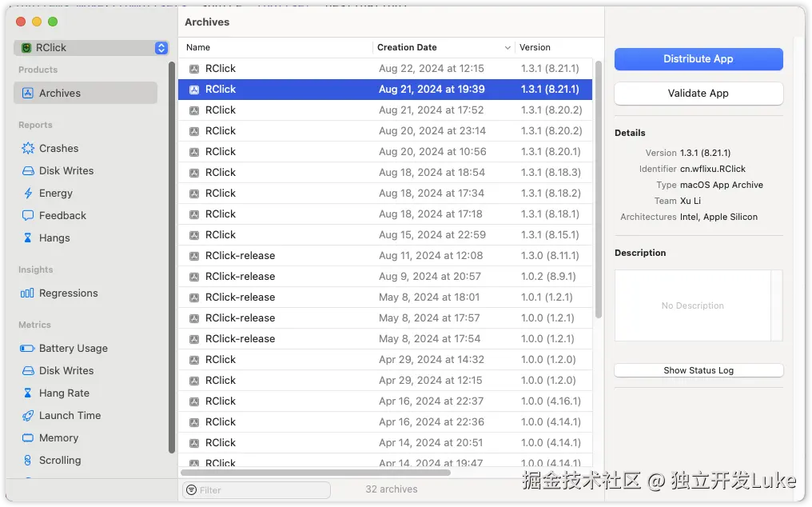View the Hangs report

54,238
